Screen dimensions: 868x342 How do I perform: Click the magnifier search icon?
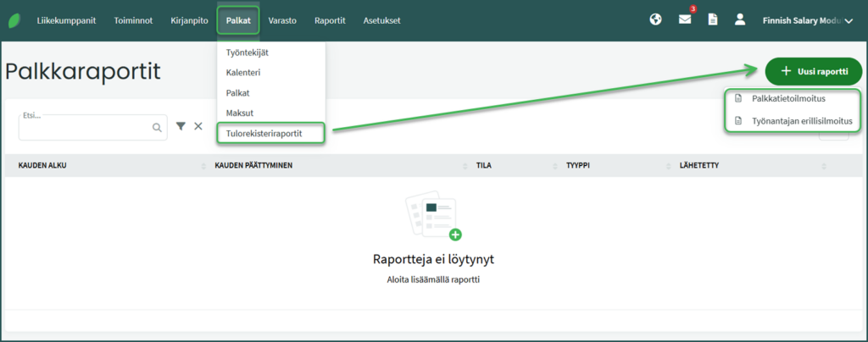pyautogui.click(x=157, y=127)
